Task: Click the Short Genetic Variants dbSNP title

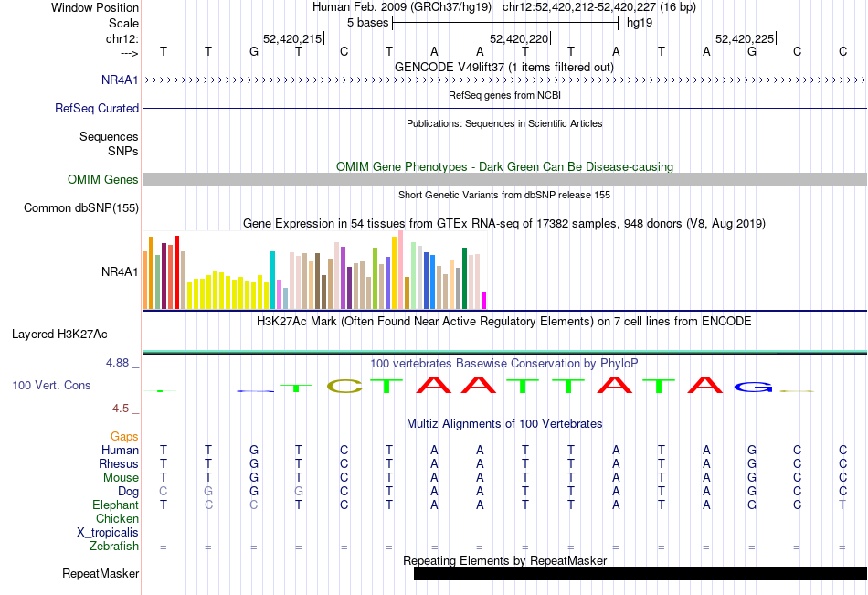Action: point(504,195)
